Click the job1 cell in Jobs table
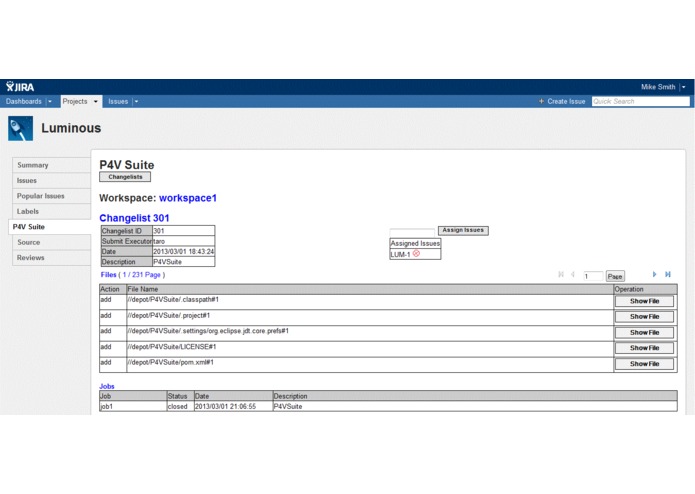The width and height of the screenshot is (695, 494). pos(133,406)
